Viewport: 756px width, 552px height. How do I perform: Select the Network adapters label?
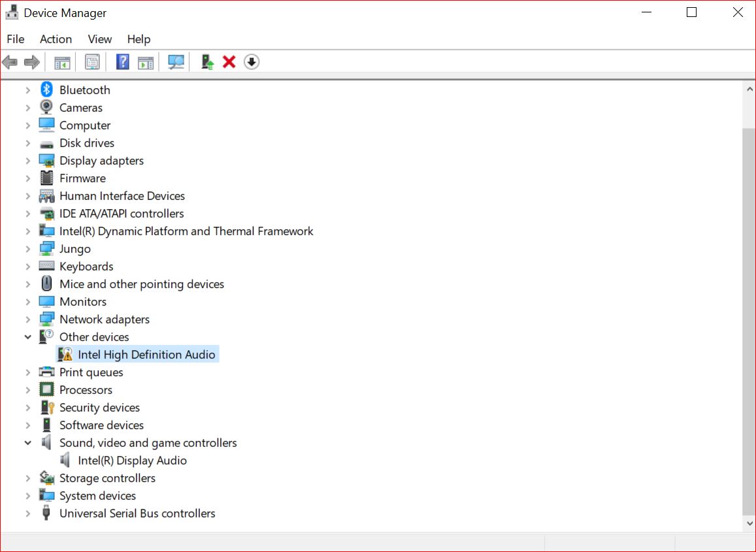point(105,319)
